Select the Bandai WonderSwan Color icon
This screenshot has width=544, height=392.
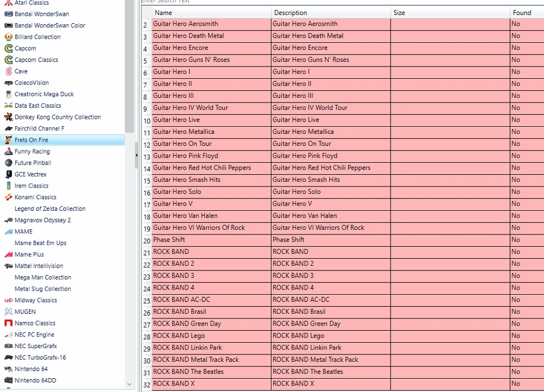point(8,25)
